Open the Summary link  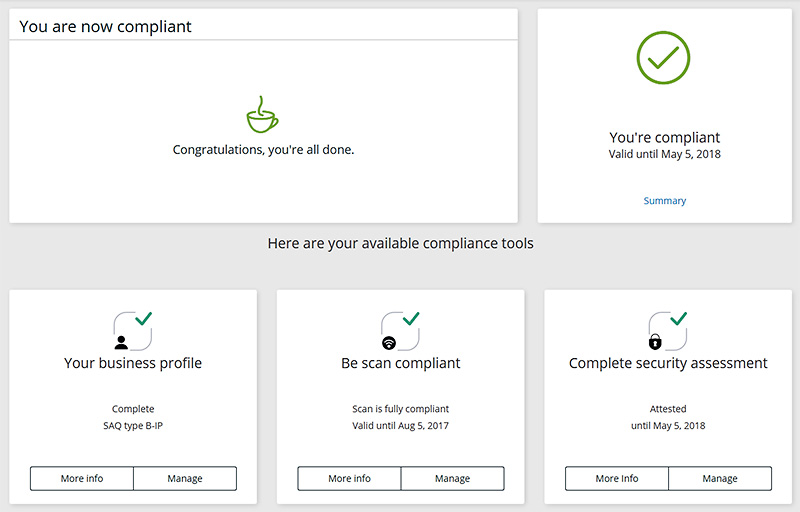coord(664,201)
